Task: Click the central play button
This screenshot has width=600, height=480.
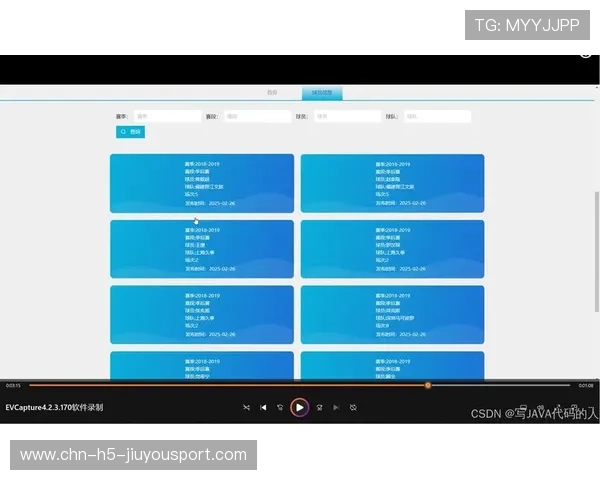Action: click(299, 407)
